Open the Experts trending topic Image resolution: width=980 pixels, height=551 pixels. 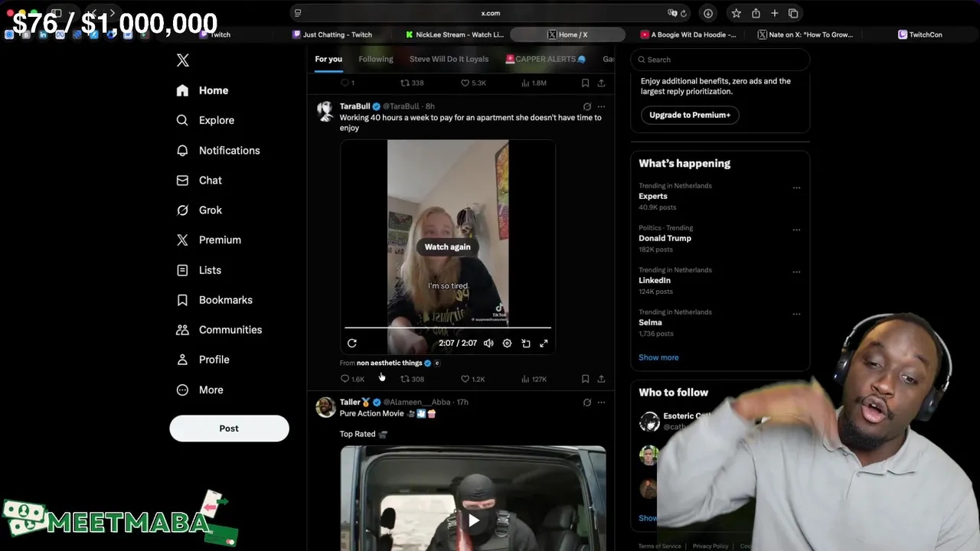point(653,197)
